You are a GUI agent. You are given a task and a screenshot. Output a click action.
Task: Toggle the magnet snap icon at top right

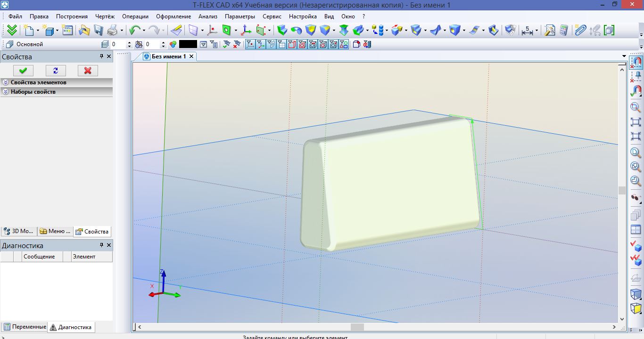636,62
